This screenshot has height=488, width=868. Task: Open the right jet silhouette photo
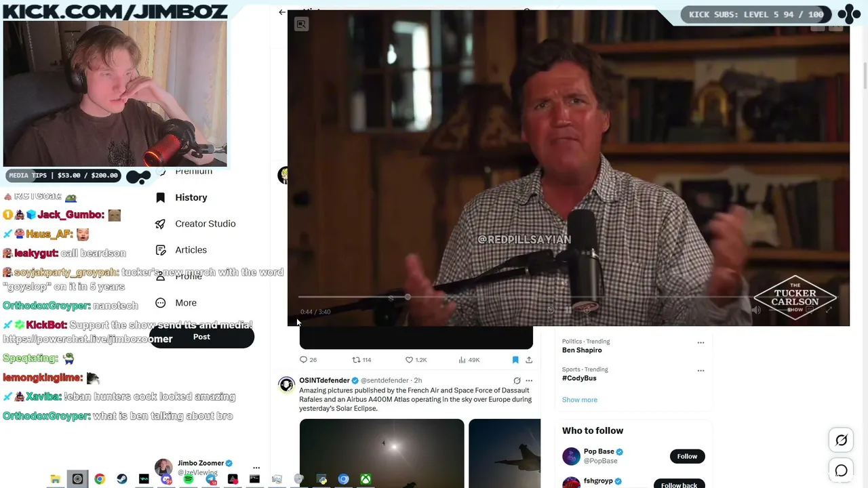pyautogui.click(x=505, y=453)
